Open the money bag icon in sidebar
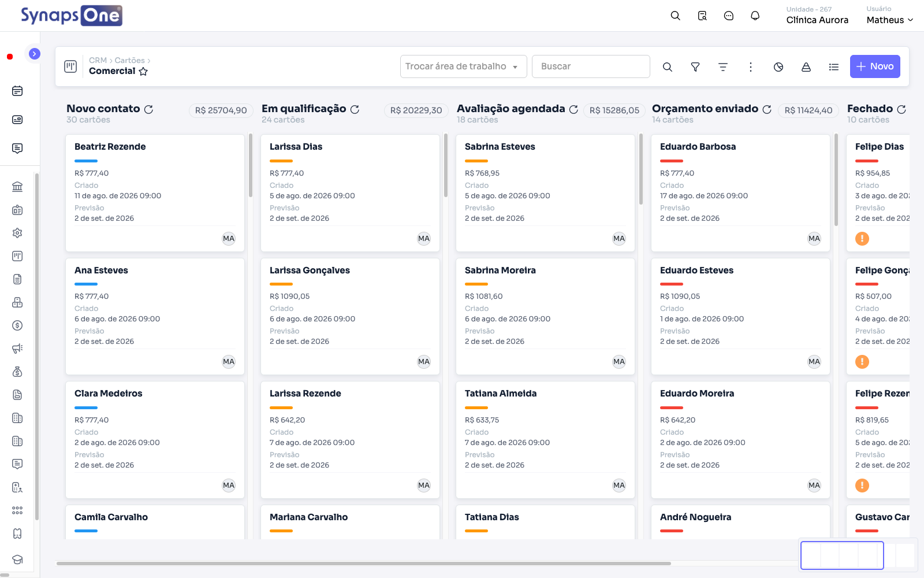Image resolution: width=924 pixels, height=578 pixels. click(x=17, y=372)
